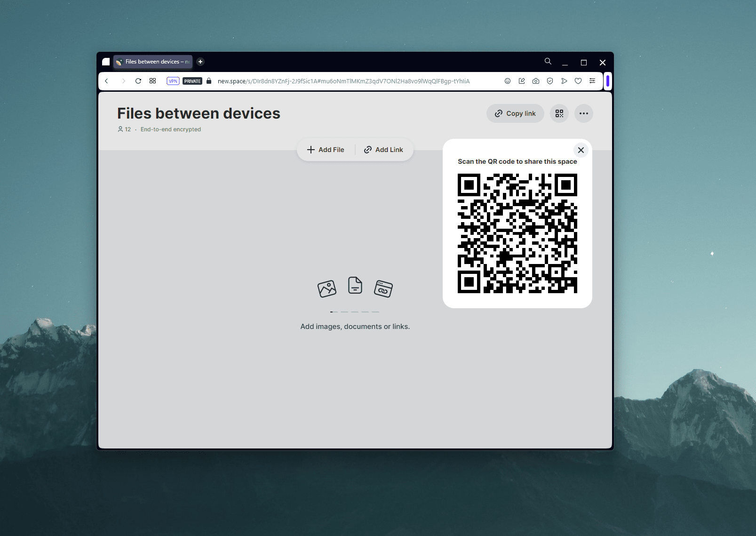Image resolution: width=756 pixels, height=536 pixels.
Task: Bookmark the page with the heart icon
Action: pos(578,81)
